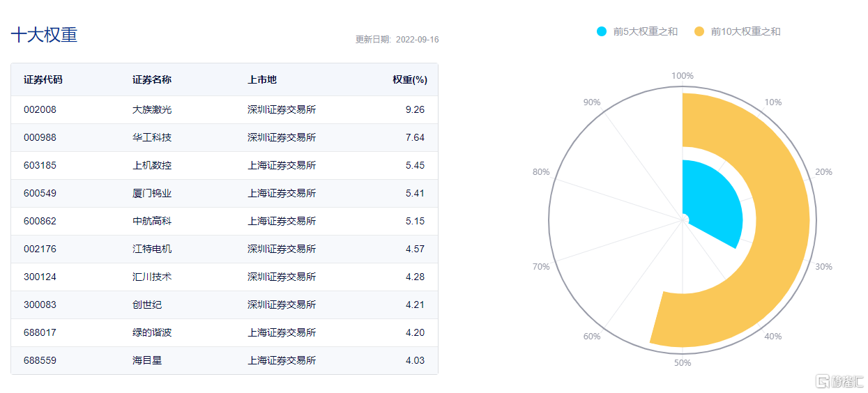Click the 50% axis label on chart
Screen dimensions: 868x393
pos(683,363)
